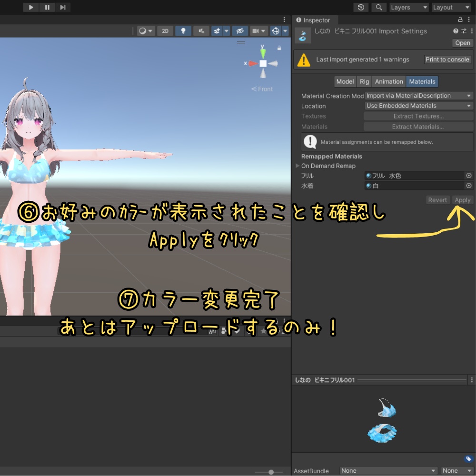
Task: Click the Apply button
Action: (x=462, y=199)
